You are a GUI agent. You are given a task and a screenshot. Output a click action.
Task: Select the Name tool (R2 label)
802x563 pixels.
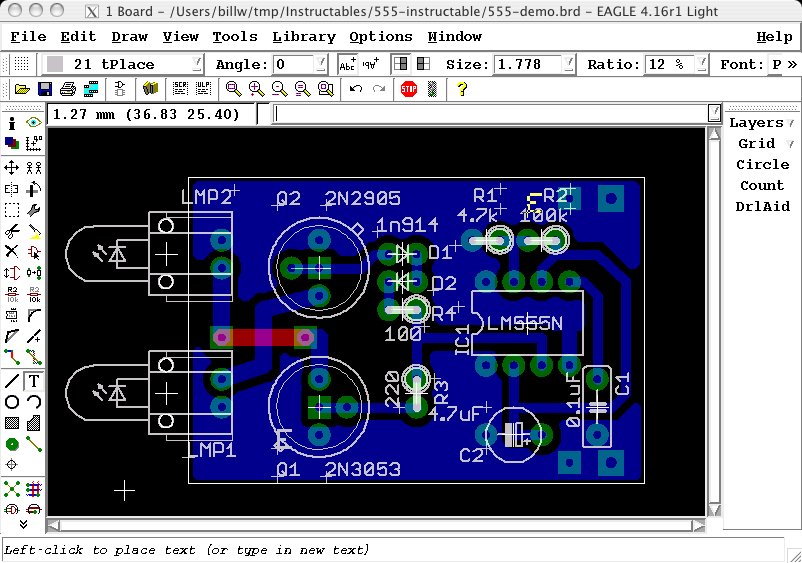12,294
